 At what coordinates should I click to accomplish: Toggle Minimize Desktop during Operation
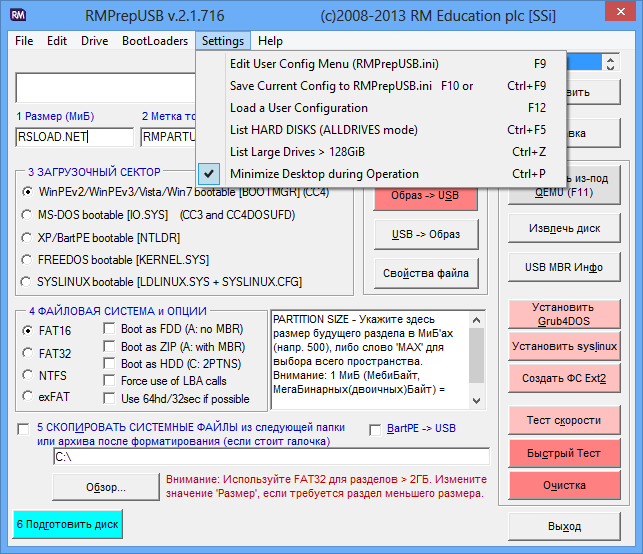coord(381,174)
